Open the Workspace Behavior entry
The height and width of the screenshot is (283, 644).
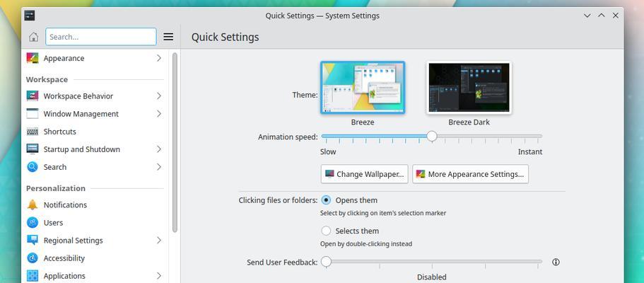tap(95, 96)
